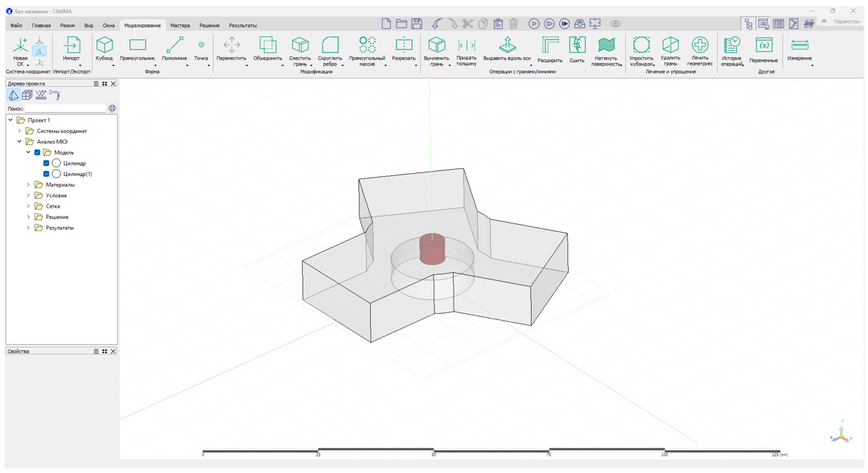868x473 pixels.
Task: Click the Сшить tool icon
Action: [x=577, y=47]
